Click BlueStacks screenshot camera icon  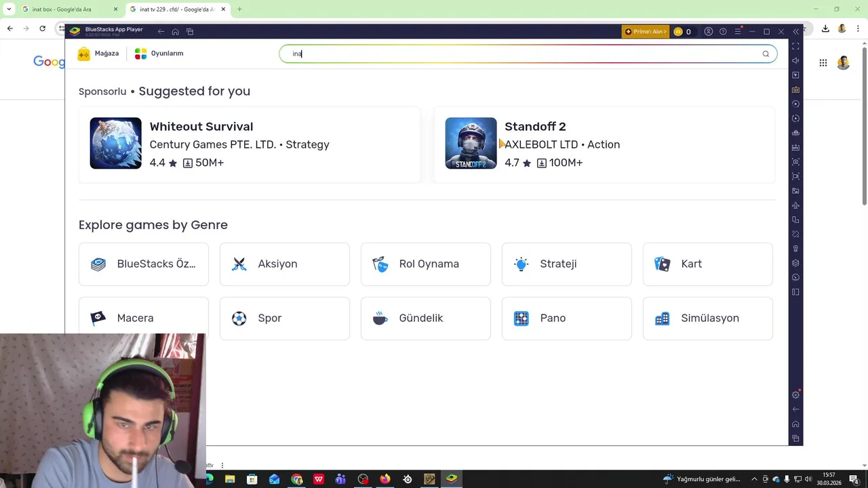point(796,162)
